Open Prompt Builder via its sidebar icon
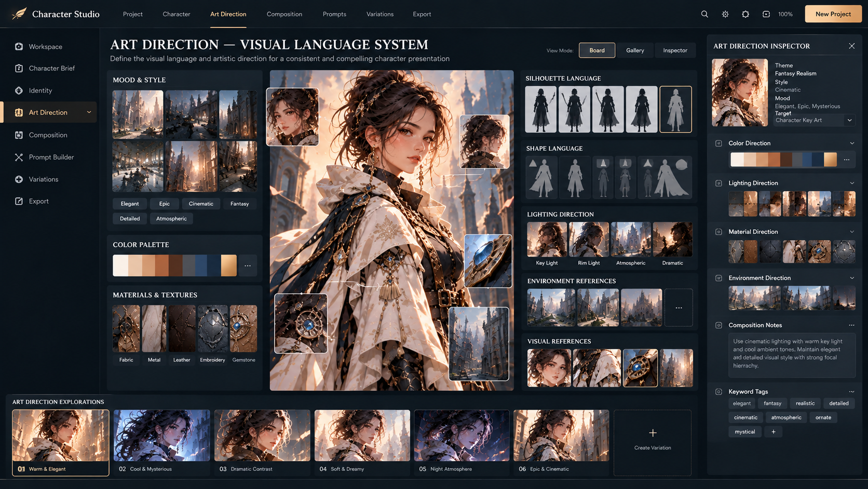868x489 pixels. point(19,157)
